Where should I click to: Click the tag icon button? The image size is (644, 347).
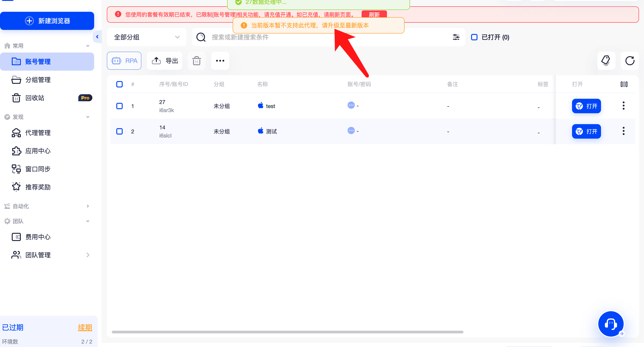tap(606, 61)
